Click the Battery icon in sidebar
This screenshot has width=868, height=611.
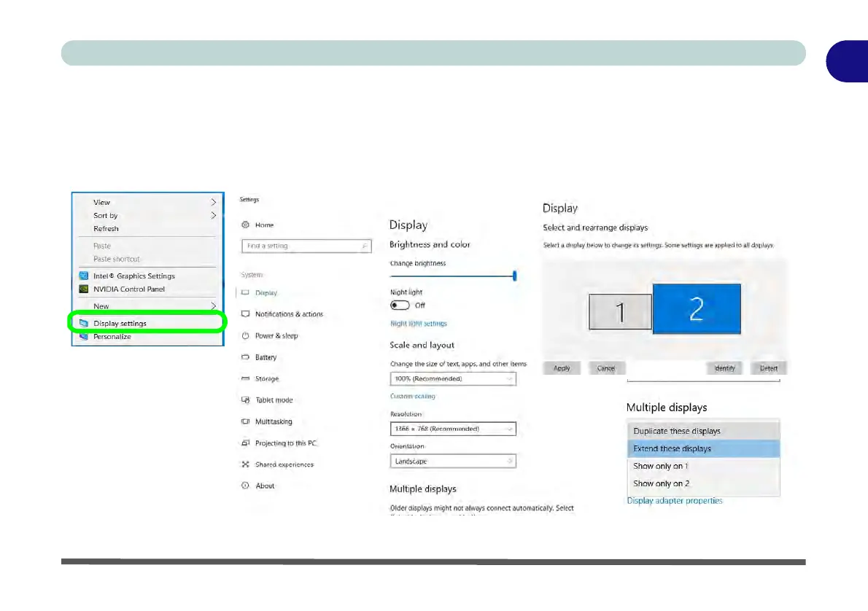[x=246, y=357]
